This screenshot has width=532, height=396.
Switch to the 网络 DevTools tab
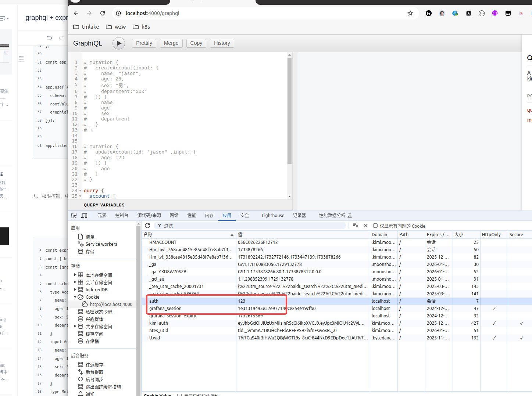click(174, 216)
